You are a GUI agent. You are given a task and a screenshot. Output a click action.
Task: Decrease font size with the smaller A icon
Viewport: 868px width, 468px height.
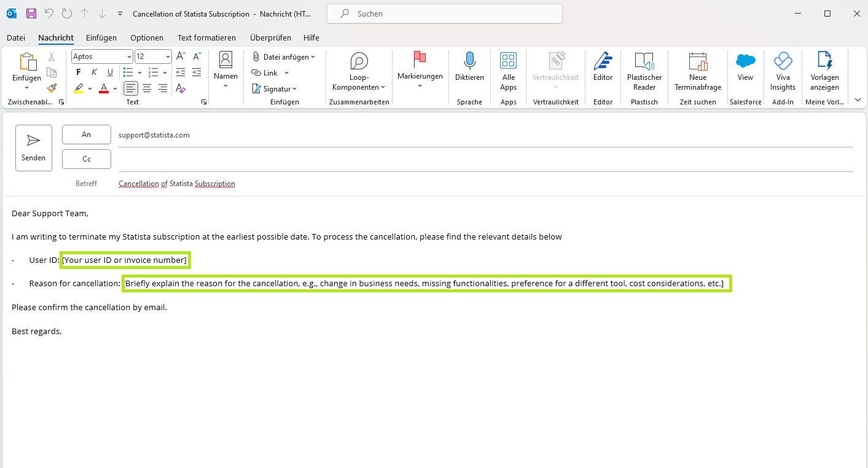(197, 56)
